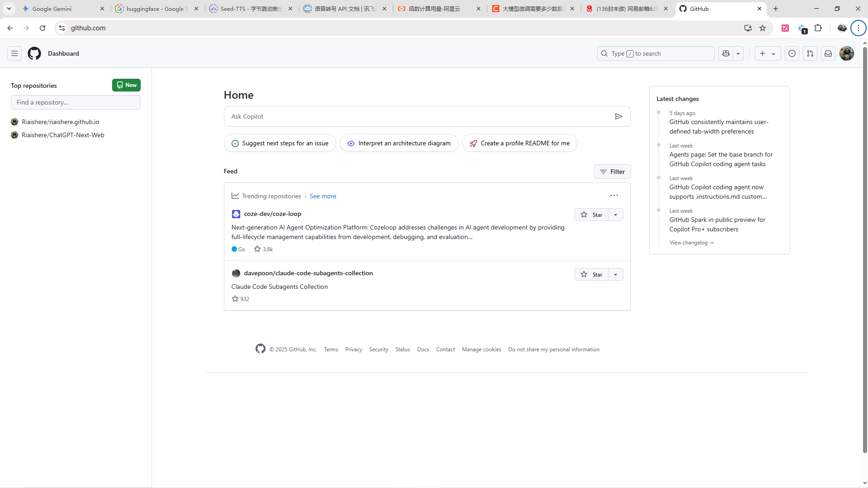Viewport: 868px width, 488px height.
Task: Star the claude-code-subagents-collection repository
Action: pyautogui.click(x=591, y=274)
